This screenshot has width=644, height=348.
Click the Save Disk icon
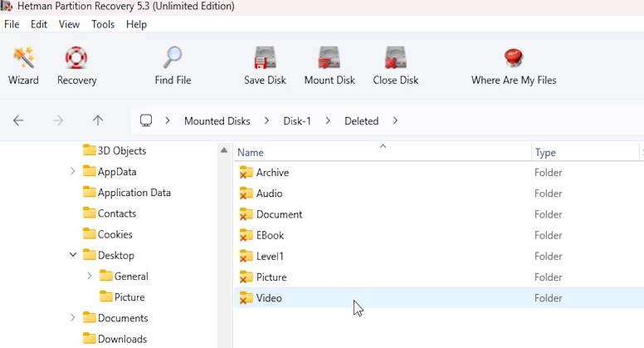(x=265, y=57)
